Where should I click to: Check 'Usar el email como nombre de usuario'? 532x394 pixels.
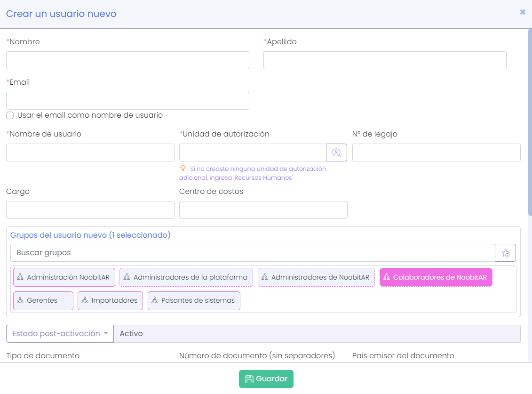pyautogui.click(x=10, y=115)
